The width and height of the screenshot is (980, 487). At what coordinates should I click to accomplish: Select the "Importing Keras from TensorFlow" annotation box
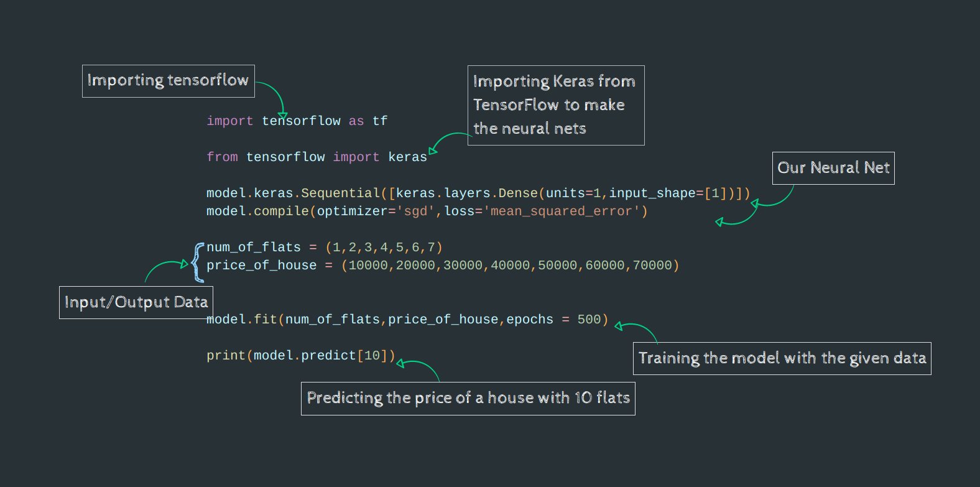coord(555,105)
